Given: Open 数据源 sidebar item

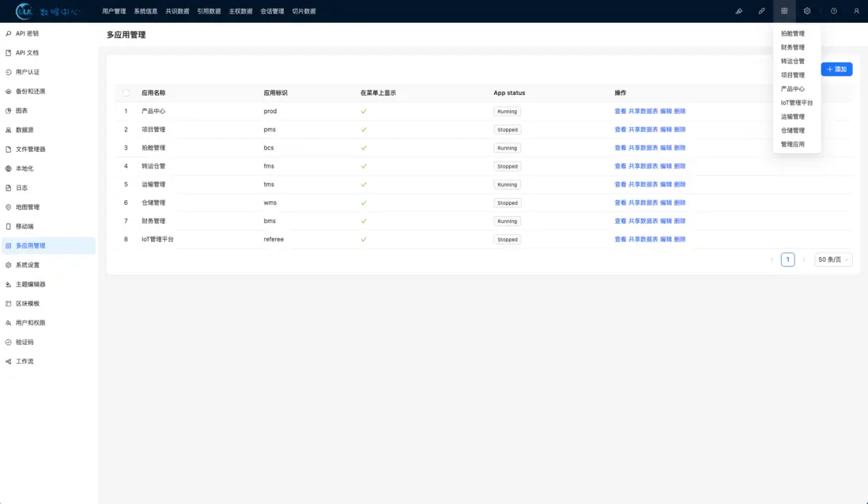Looking at the screenshot, I should (x=49, y=130).
